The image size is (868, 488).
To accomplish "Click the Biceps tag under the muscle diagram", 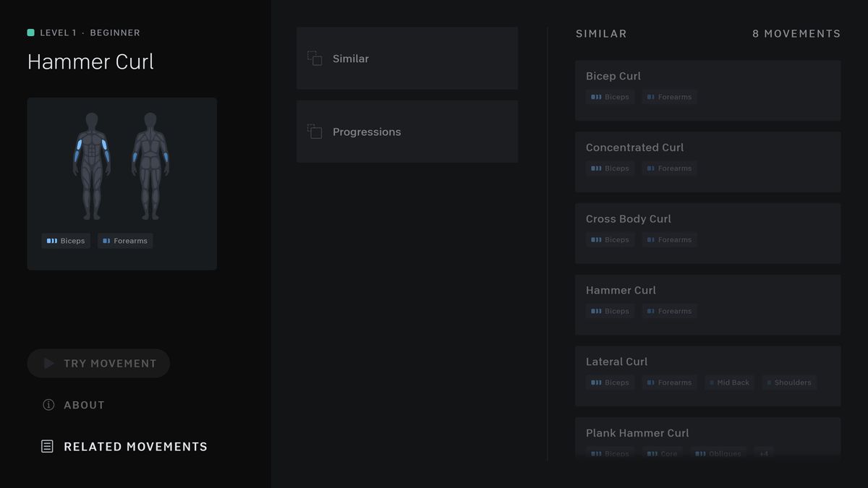I will [66, 241].
